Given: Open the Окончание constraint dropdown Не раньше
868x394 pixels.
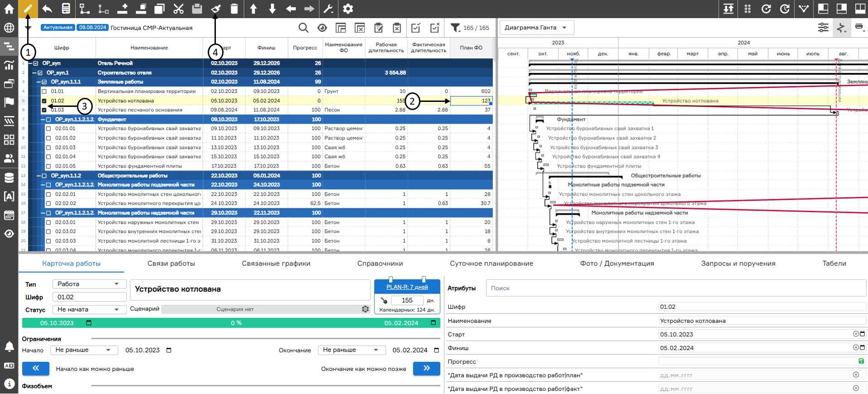Looking at the screenshot, I should (x=352, y=350).
